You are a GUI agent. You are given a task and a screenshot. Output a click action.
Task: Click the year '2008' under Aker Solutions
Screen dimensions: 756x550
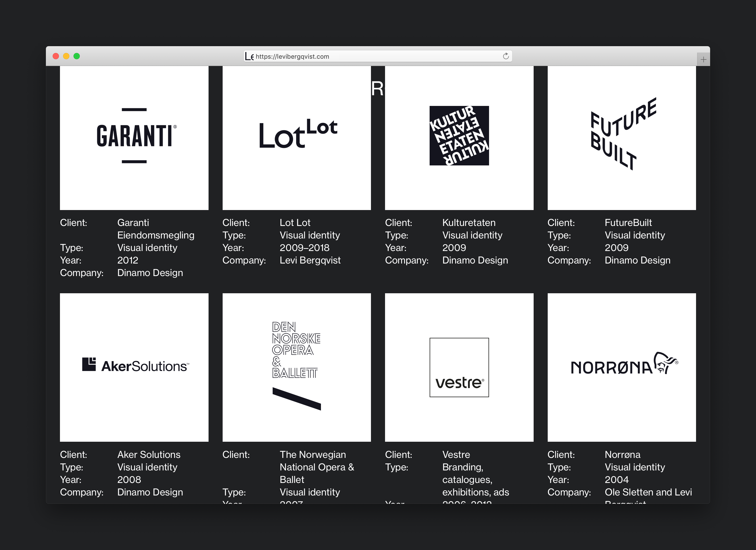[x=129, y=479]
